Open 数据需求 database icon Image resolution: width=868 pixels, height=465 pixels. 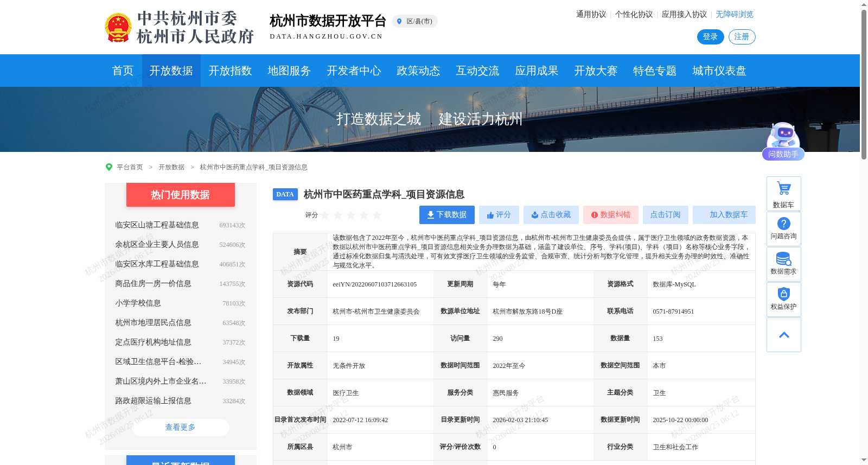[783, 264]
